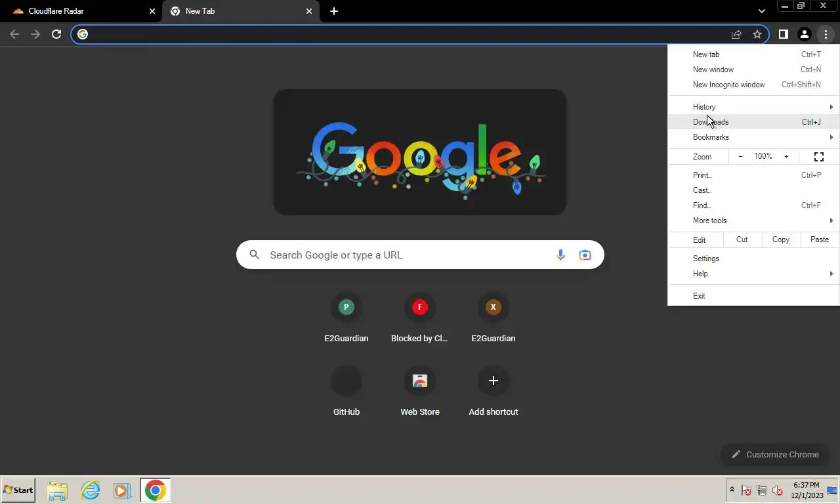Show hidden tray icons arrow
Image resolution: width=840 pixels, height=504 pixels.
[732, 490]
